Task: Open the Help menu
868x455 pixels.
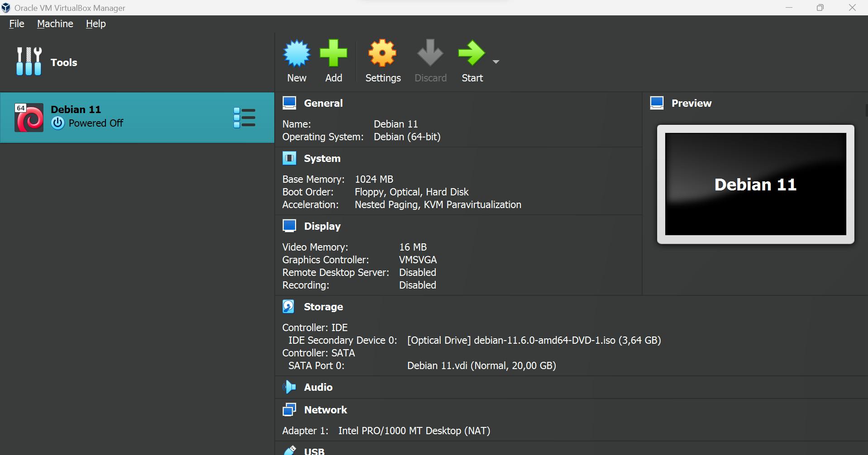Action: 96,24
